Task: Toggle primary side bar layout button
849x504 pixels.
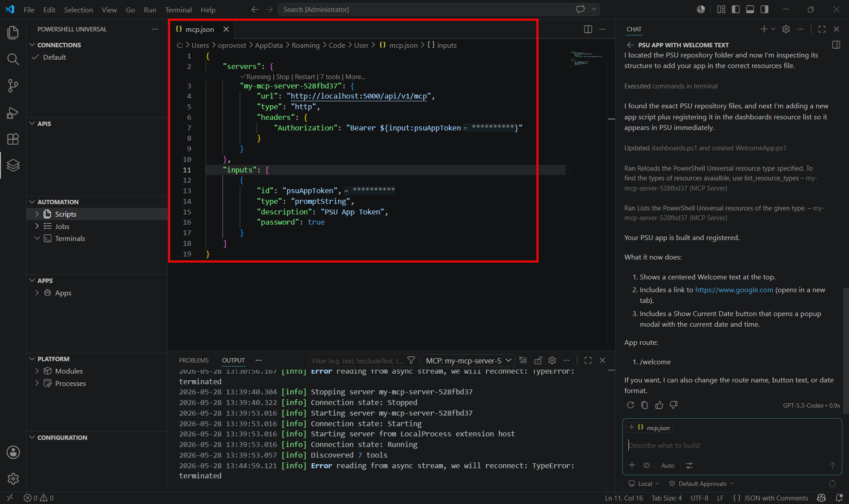Action: click(736, 9)
